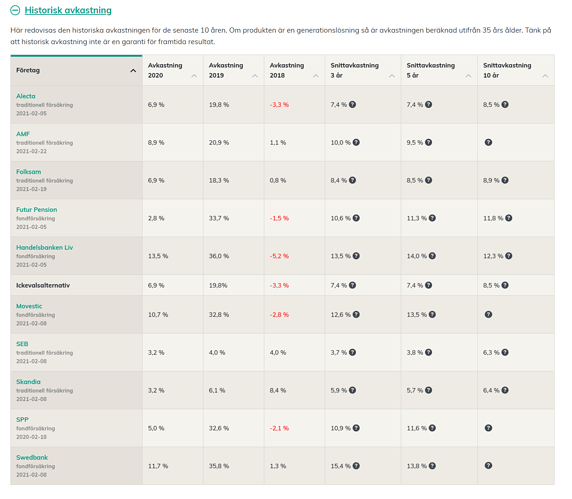Open the Handelsbanken Liv company link
572x499 pixels.
45,248
